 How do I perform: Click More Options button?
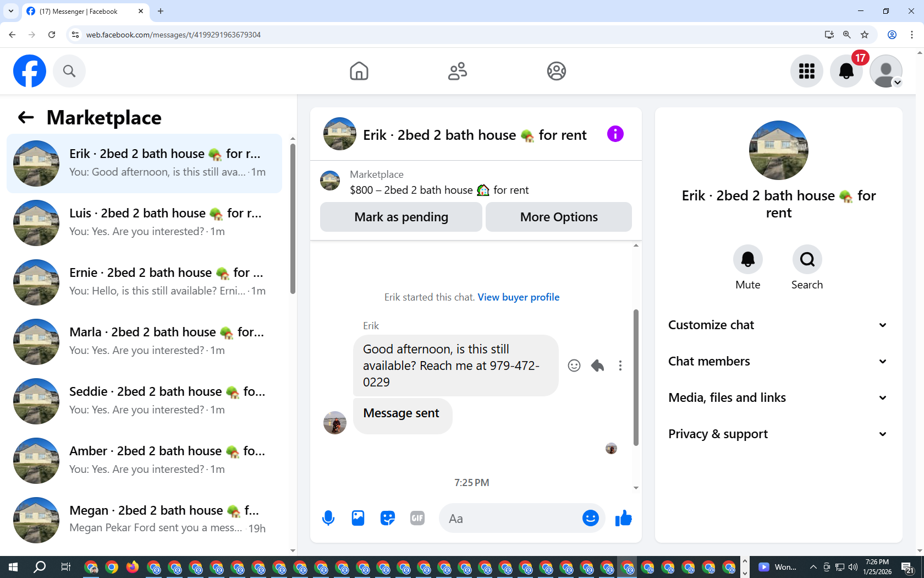pyautogui.click(x=559, y=217)
